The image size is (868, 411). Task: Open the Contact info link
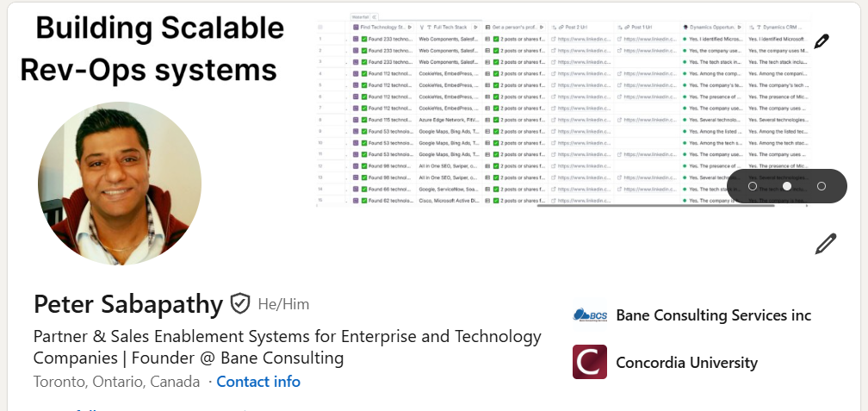click(258, 382)
